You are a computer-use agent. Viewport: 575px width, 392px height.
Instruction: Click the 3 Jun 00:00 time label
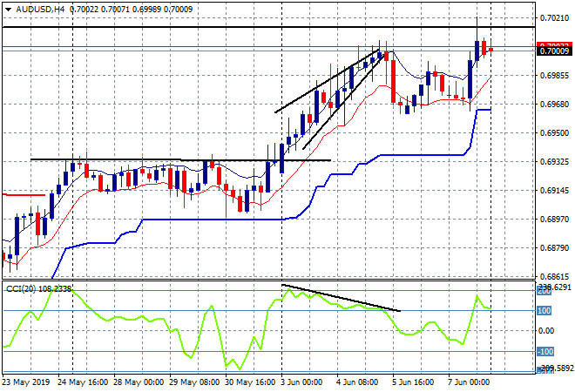point(301,382)
